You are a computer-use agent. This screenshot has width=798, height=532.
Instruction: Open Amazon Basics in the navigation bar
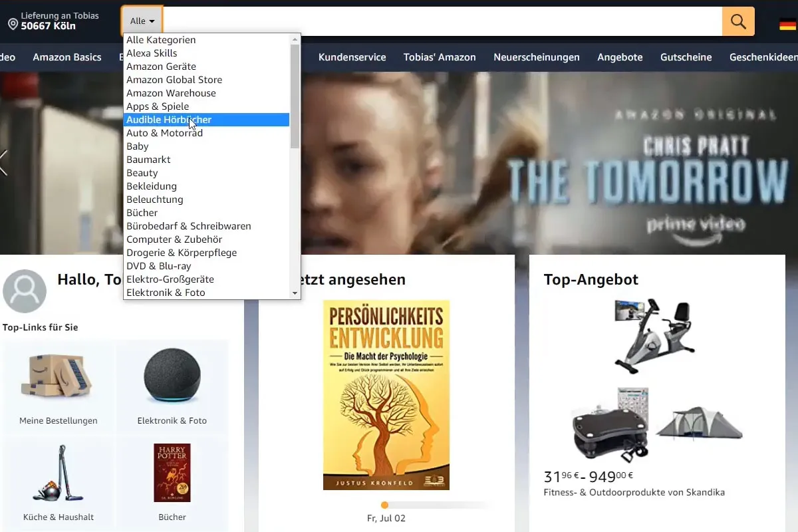[67, 57]
